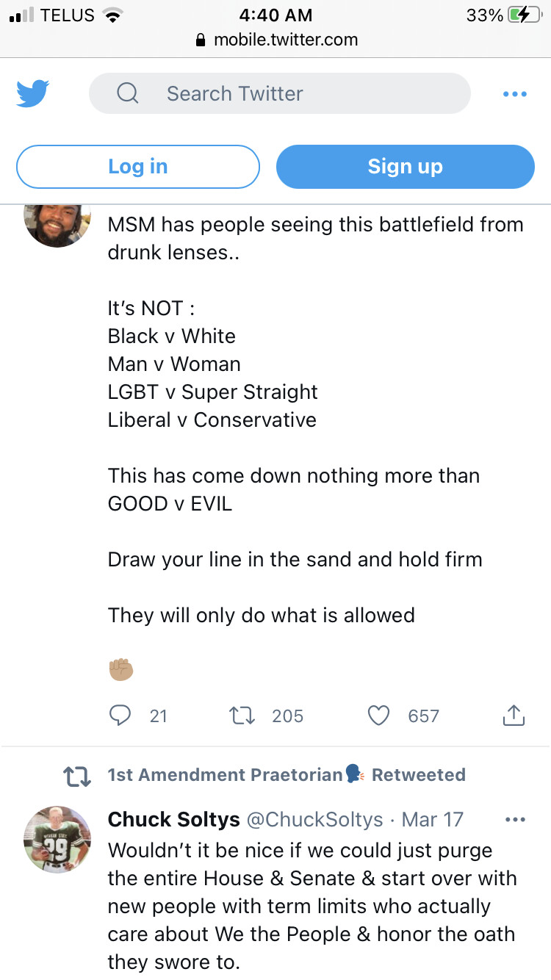Share the GOOD v EVIL tweet
The width and height of the screenshot is (551, 980).
tap(514, 715)
